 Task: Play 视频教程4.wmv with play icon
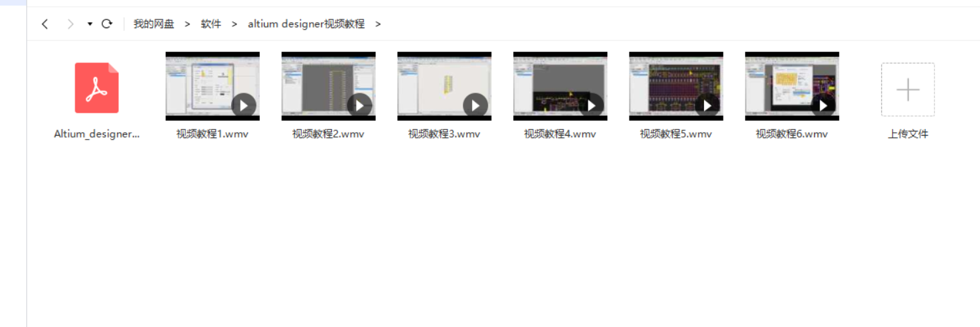click(591, 105)
